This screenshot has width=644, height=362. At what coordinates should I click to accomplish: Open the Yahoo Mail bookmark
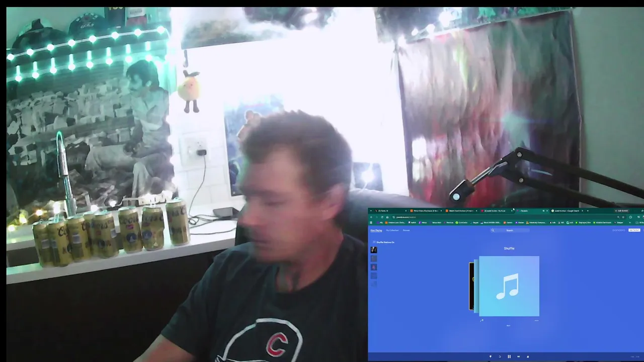coord(436,223)
